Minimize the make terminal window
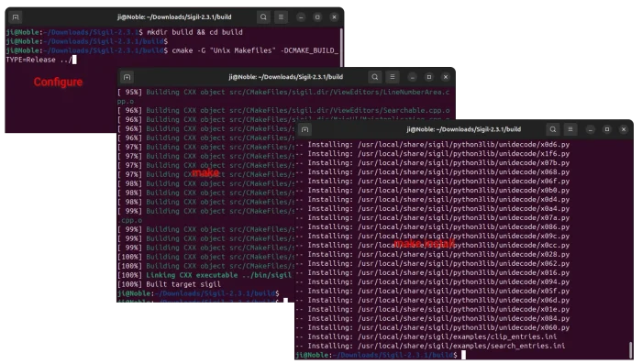The width and height of the screenshot is (642, 364). coord(413,77)
